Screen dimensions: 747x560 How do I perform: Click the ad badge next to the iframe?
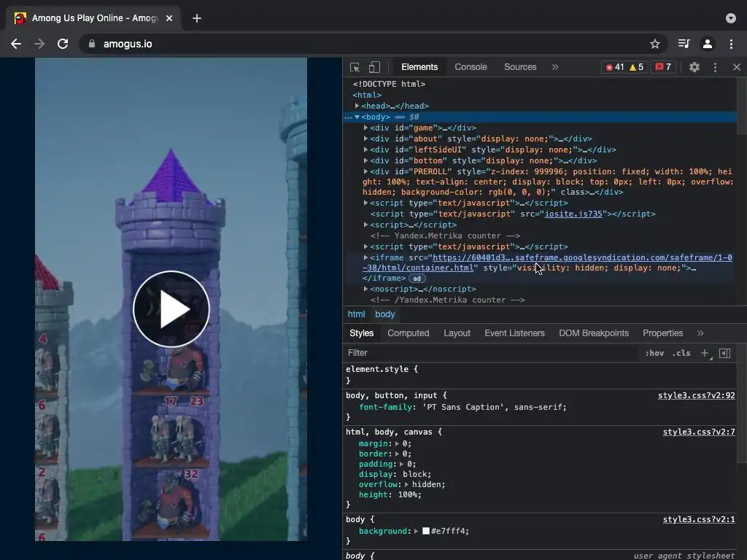click(417, 279)
